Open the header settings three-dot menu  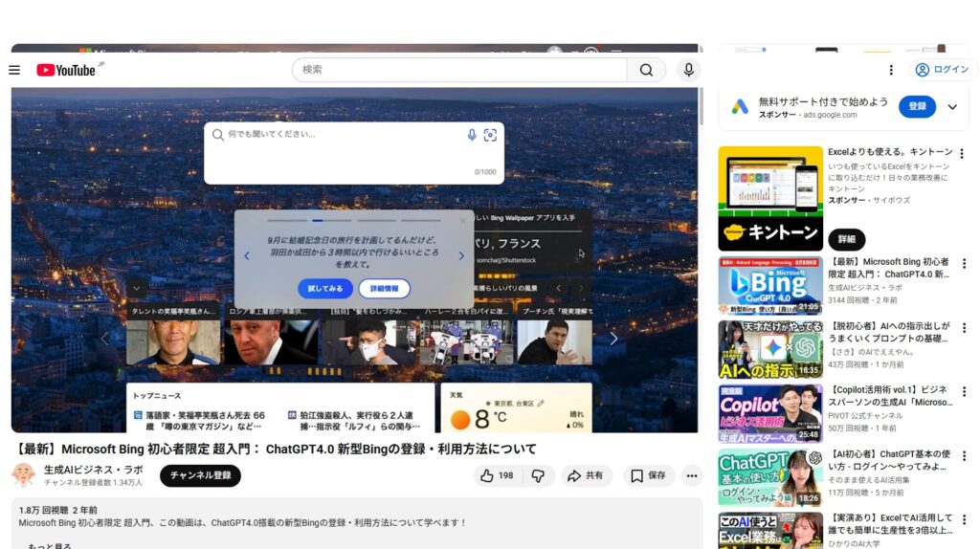coord(891,70)
